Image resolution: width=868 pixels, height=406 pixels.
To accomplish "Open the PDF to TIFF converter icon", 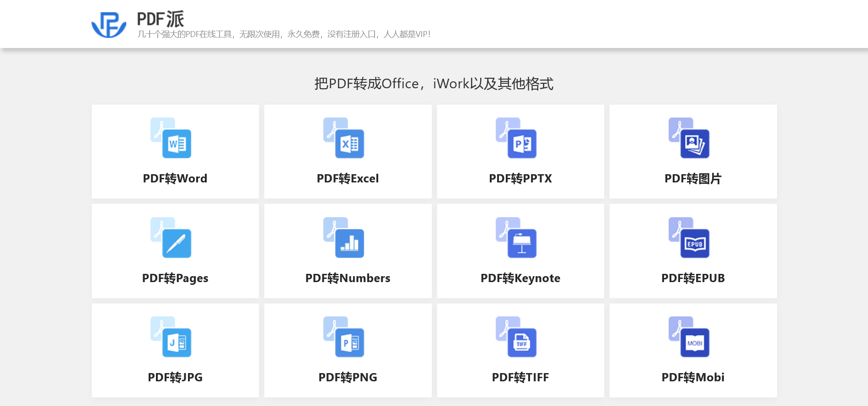I will 516,337.
